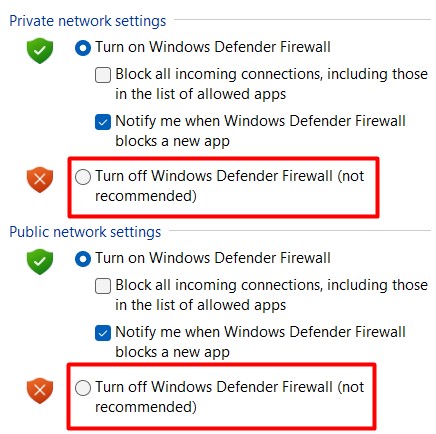Click the orange X shield under Public network settings
Image resolution: width=436 pixels, height=434 pixels.
[x=40, y=390]
